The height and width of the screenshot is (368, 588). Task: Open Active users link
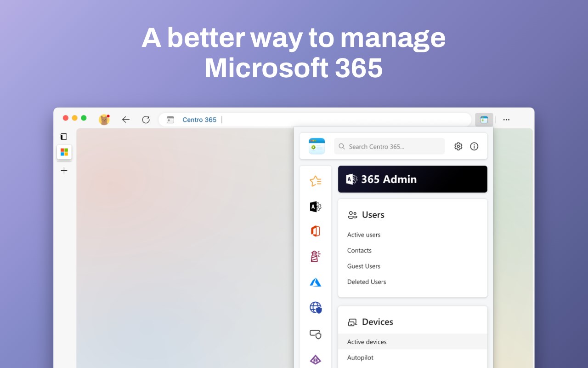pyautogui.click(x=364, y=235)
